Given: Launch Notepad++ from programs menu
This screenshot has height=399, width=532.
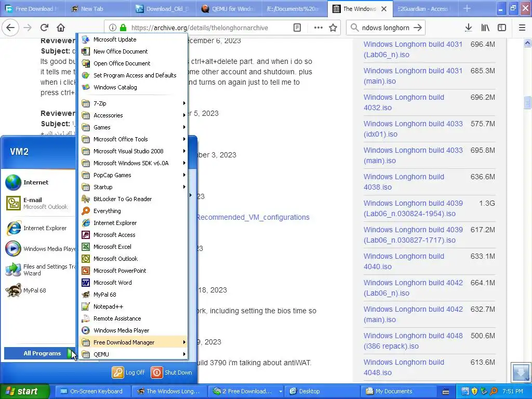Looking at the screenshot, I should coord(133,307).
